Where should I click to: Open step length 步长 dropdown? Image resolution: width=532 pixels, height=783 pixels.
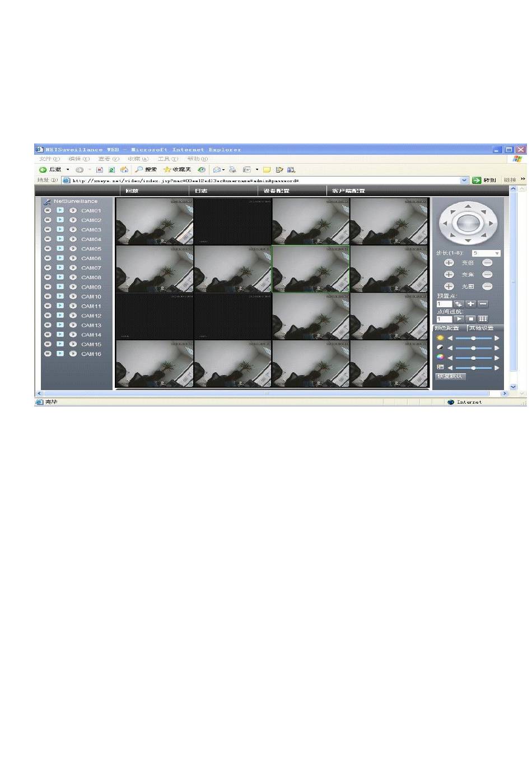497,253
